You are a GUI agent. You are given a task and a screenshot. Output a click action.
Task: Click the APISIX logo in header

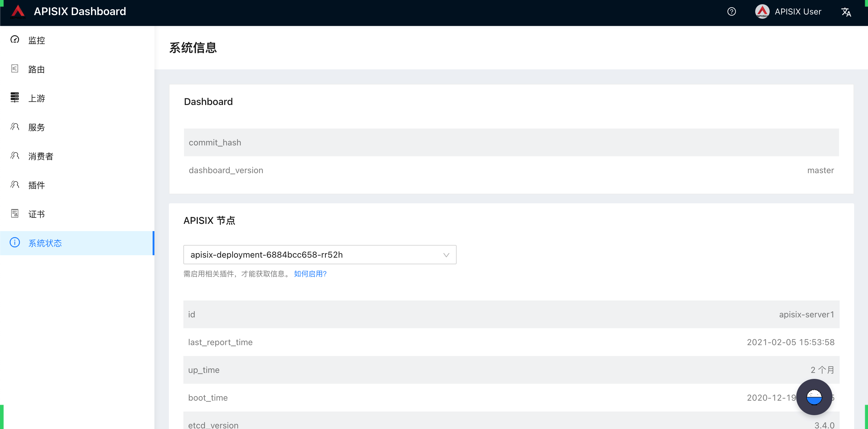[17, 11]
